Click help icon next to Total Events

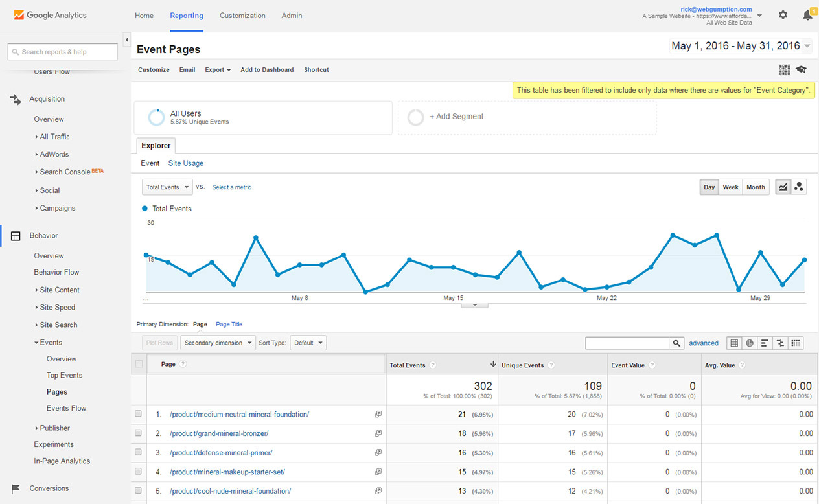[433, 365]
